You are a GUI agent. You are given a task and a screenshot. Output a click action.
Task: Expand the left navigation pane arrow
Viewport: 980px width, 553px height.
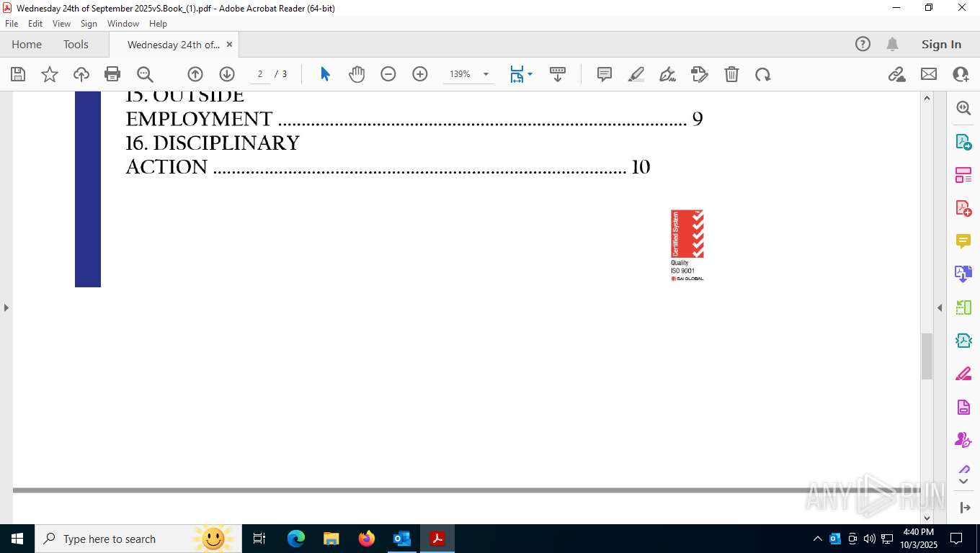(x=6, y=307)
